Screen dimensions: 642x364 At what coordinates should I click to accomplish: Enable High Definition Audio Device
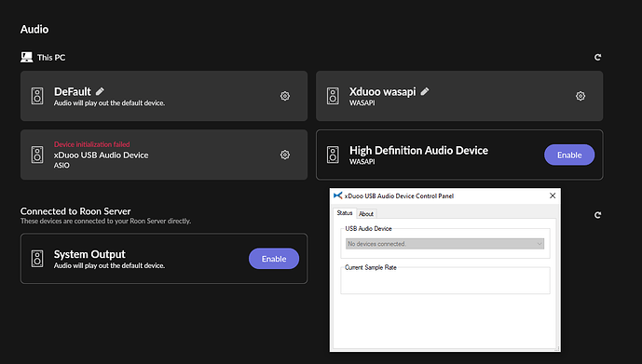(569, 155)
